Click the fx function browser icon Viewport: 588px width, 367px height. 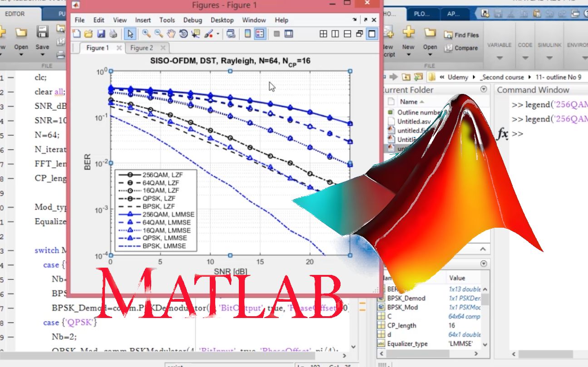(502, 134)
